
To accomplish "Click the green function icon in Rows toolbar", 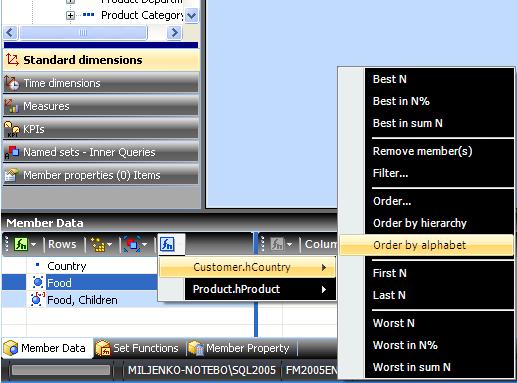I will 21,244.
